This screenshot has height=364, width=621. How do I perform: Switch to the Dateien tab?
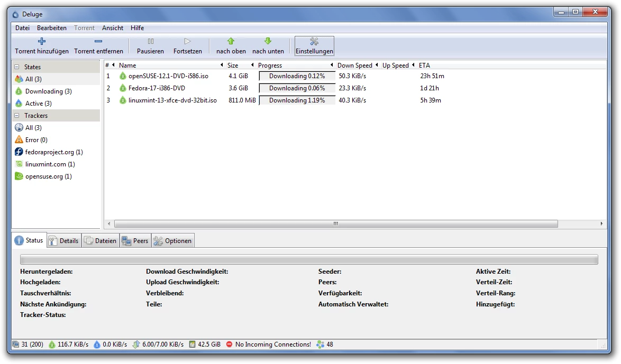101,241
